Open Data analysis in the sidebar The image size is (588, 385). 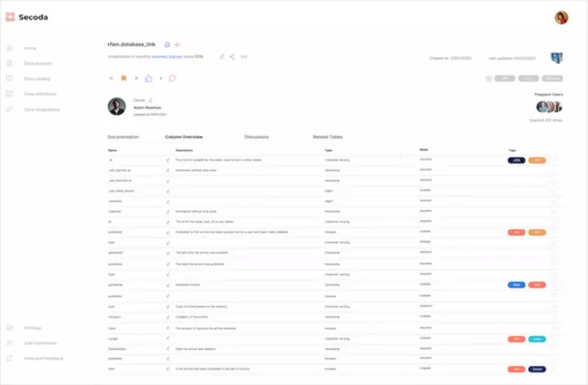click(38, 63)
